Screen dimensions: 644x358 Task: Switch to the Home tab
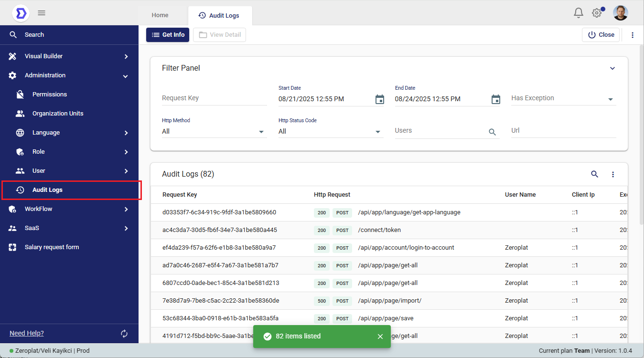click(160, 15)
